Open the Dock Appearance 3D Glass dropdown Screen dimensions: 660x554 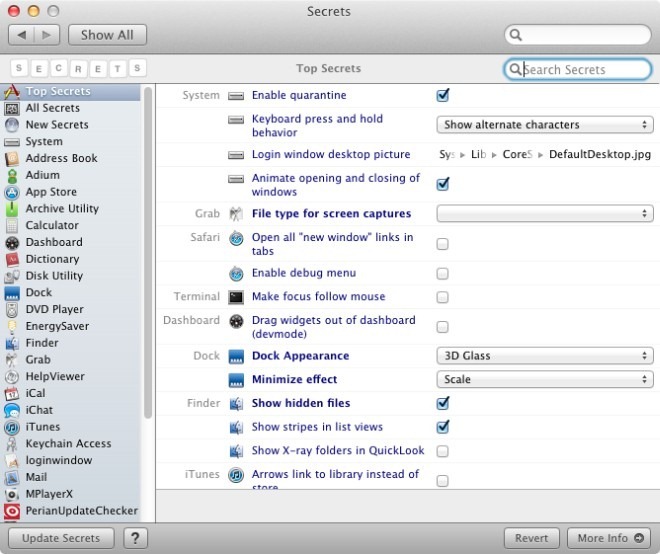(x=545, y=356)
